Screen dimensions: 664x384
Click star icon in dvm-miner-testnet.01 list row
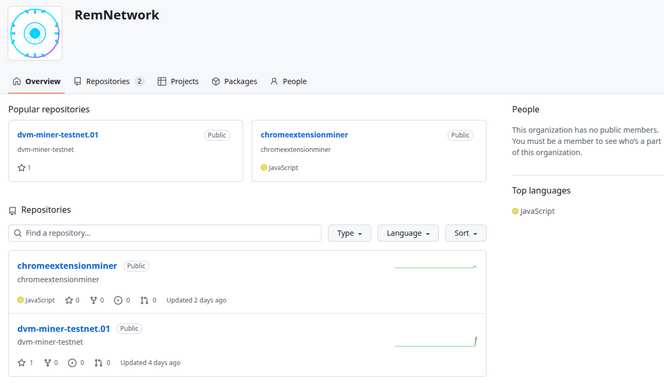pos(22,363)
